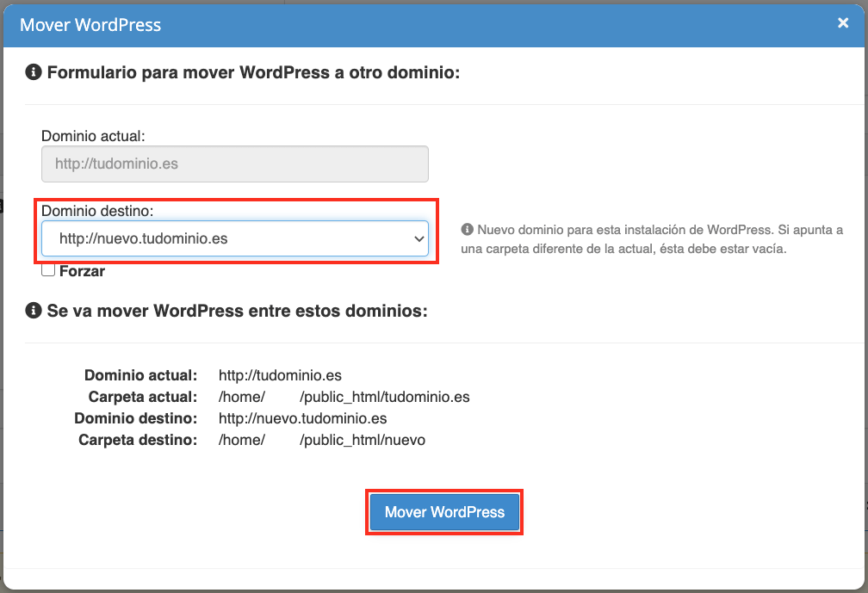Close the Mover WordPress dialog

coord(842,22)
